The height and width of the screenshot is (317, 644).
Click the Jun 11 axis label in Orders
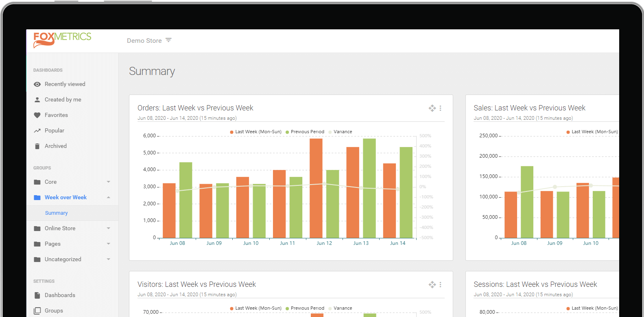[x=288, y=243]
